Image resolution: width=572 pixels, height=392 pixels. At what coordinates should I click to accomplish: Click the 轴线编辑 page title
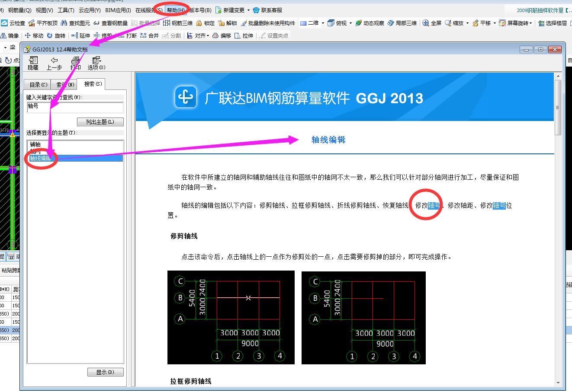(x=328, y=140)
